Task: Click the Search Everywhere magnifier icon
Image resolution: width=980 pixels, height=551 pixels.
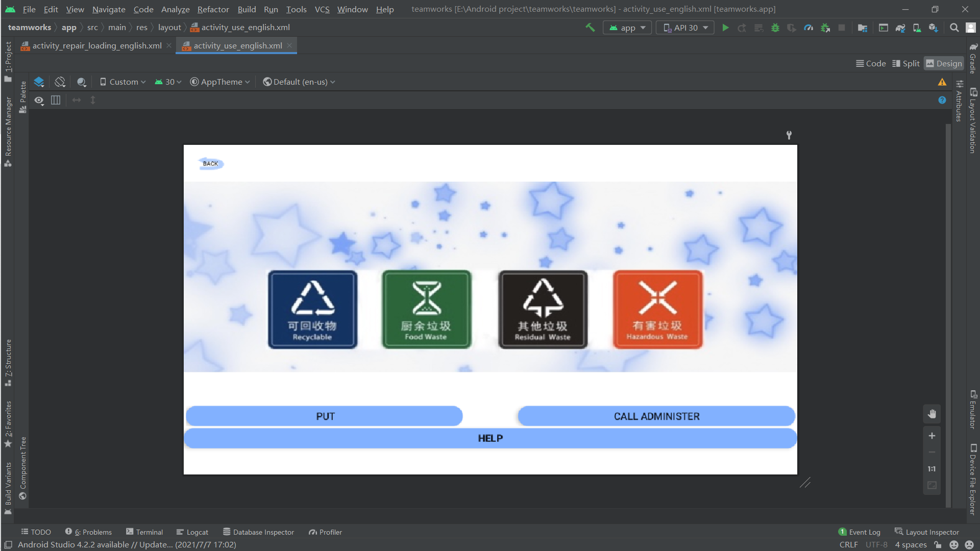Action: pos(954,28)
